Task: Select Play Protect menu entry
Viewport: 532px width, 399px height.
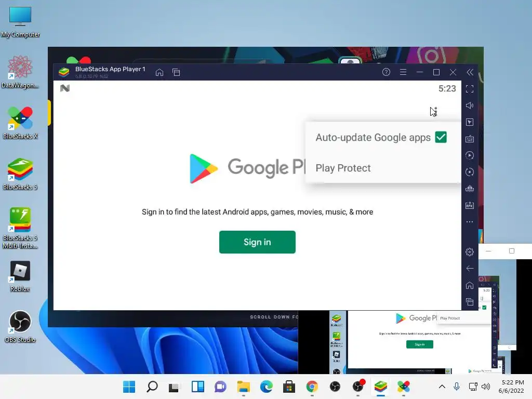Action: [x=383, y=168]
